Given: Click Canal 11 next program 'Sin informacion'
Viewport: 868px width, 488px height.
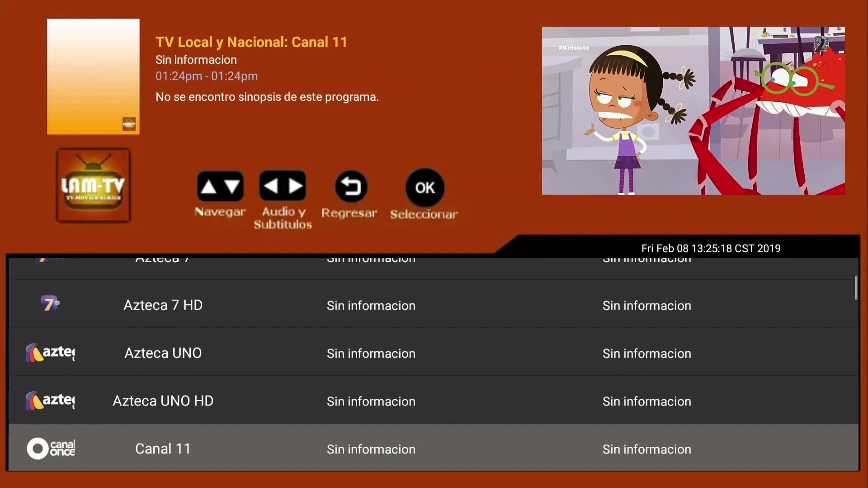Looking at the screenshot, I should (647, 450).
